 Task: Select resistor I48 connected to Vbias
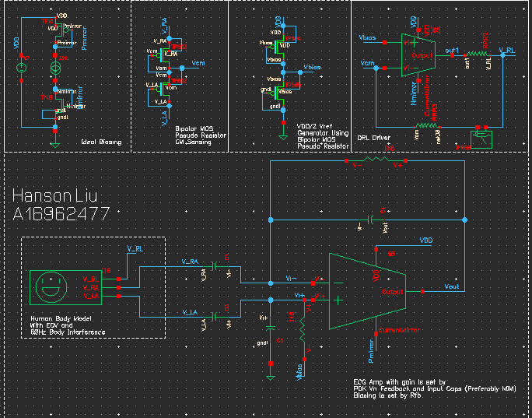[303, 330]
